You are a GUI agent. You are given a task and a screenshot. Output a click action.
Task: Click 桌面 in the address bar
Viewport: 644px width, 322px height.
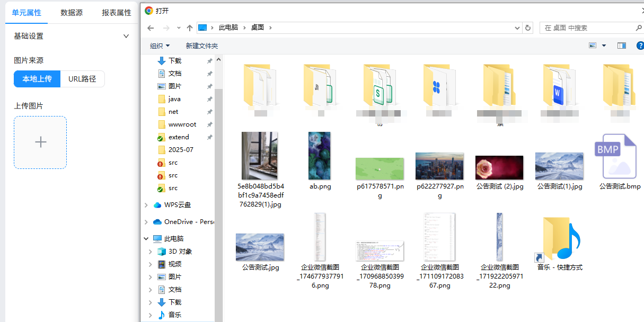tap(258, 28)
